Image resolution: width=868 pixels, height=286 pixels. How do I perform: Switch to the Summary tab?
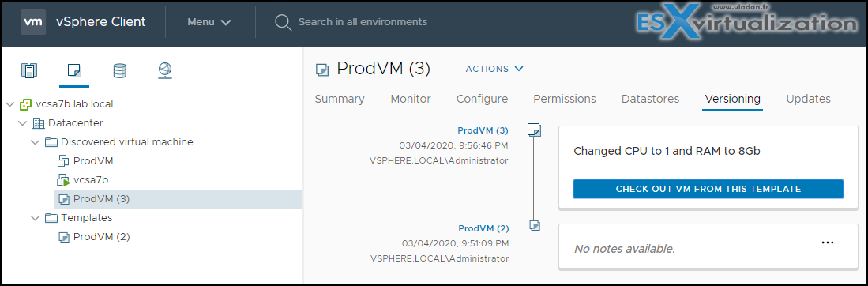340,99
